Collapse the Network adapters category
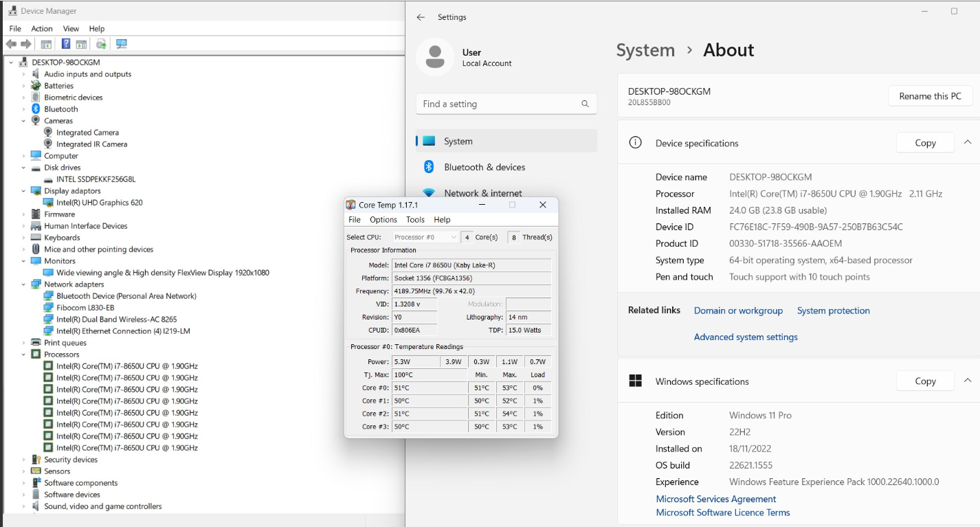Image resolution: width=980 pixels, height=527 pixels. 23,284
